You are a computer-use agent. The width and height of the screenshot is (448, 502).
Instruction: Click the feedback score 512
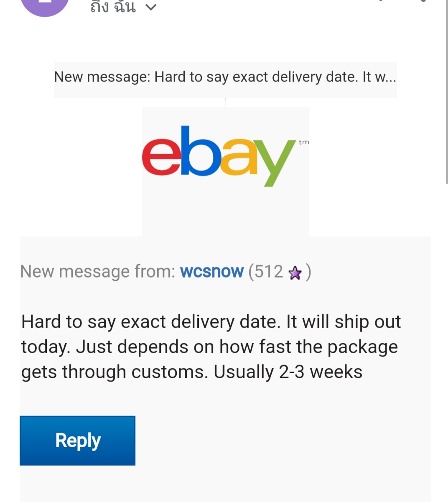(x=269, y=272)
